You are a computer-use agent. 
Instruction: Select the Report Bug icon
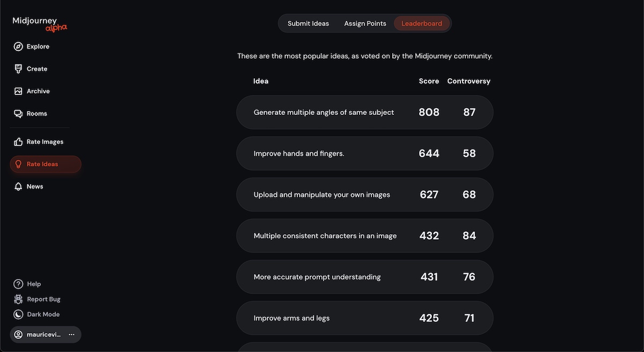coord(18,299)
